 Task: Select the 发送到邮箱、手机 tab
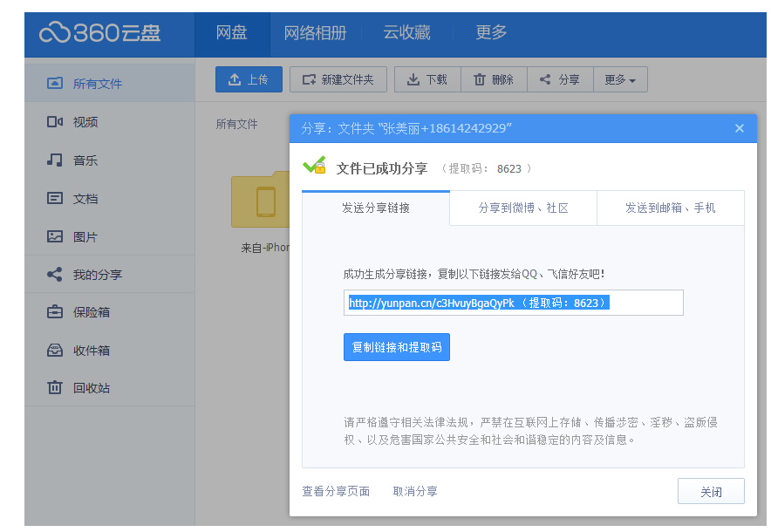(x=670, y=208)
